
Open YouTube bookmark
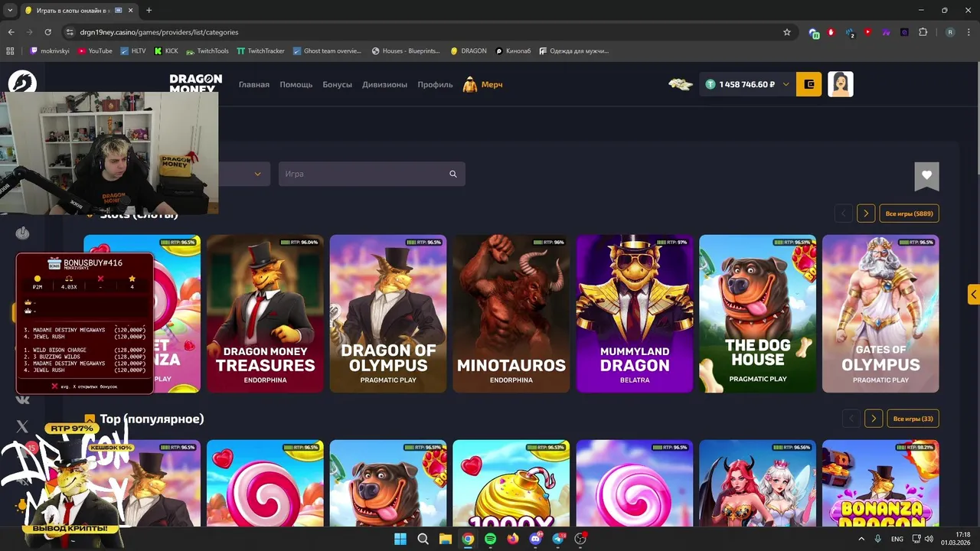tap(95, 51)
